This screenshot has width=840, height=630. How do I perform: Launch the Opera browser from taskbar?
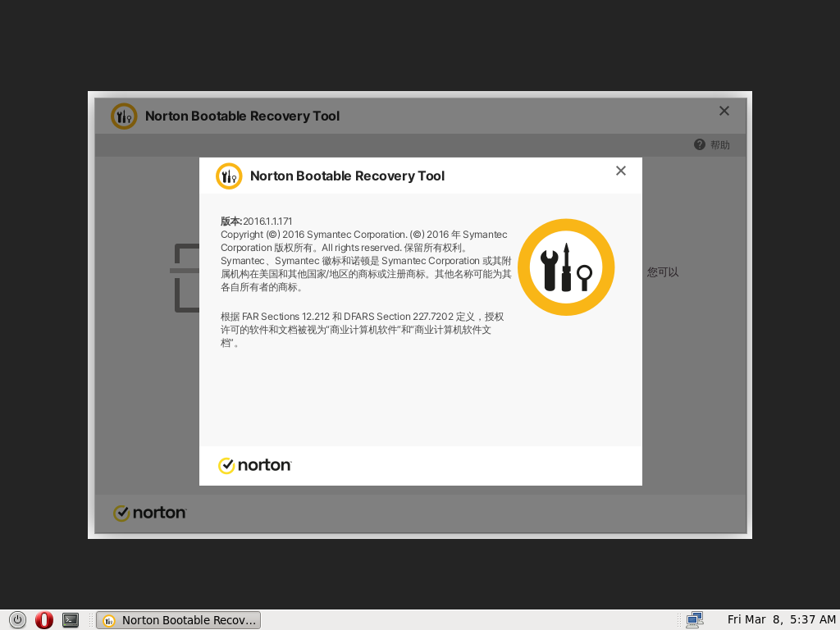point(44,620)
